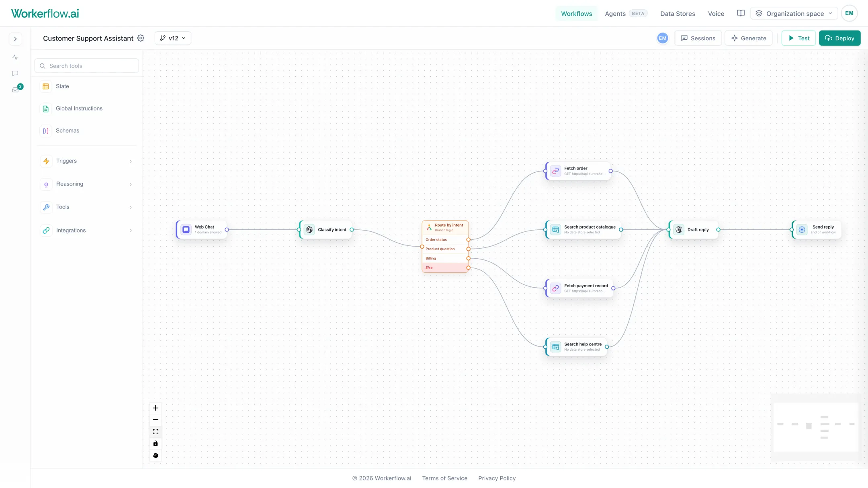The image size is (868, 488).
Task: Click the EM user avatar in top bar
Action: [849, 13]
